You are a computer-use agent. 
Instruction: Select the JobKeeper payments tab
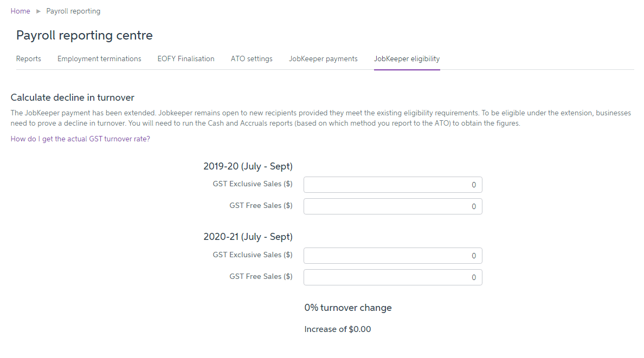[323, 58]
